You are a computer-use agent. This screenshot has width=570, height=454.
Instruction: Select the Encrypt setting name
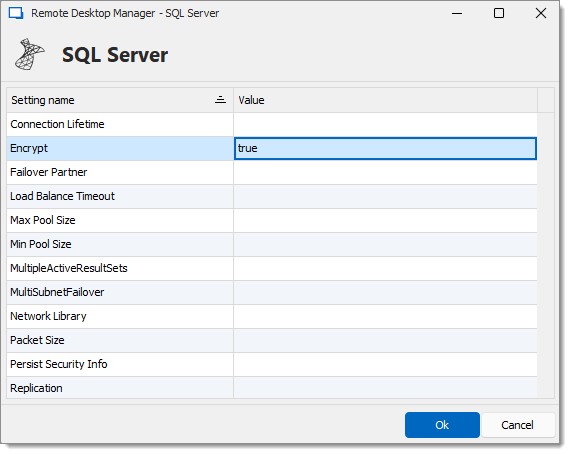click(x=120, y=148)
